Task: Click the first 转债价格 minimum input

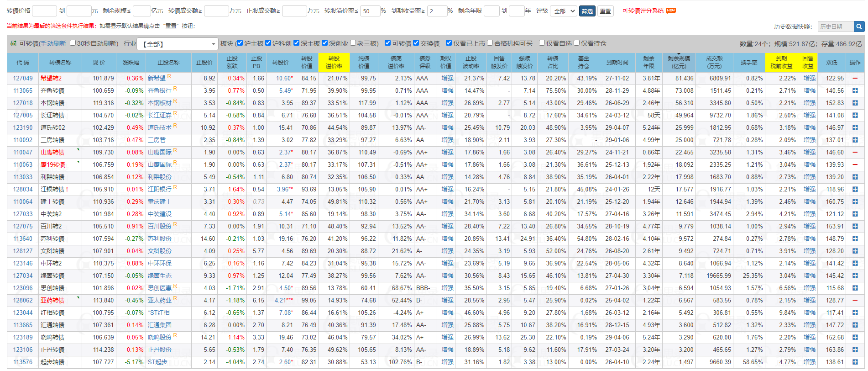Action: [44, 11]
